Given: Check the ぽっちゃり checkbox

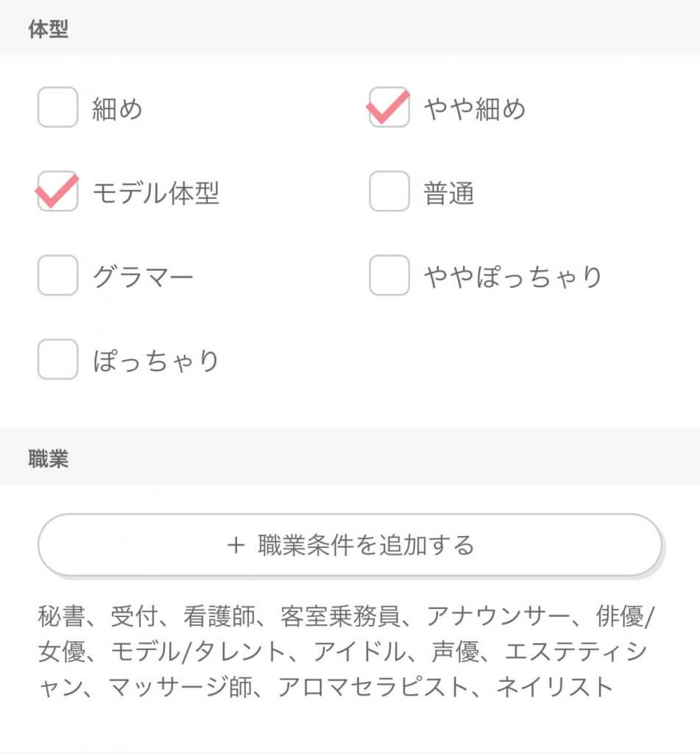Looking at the screenshot, I should tap(57, 359).
